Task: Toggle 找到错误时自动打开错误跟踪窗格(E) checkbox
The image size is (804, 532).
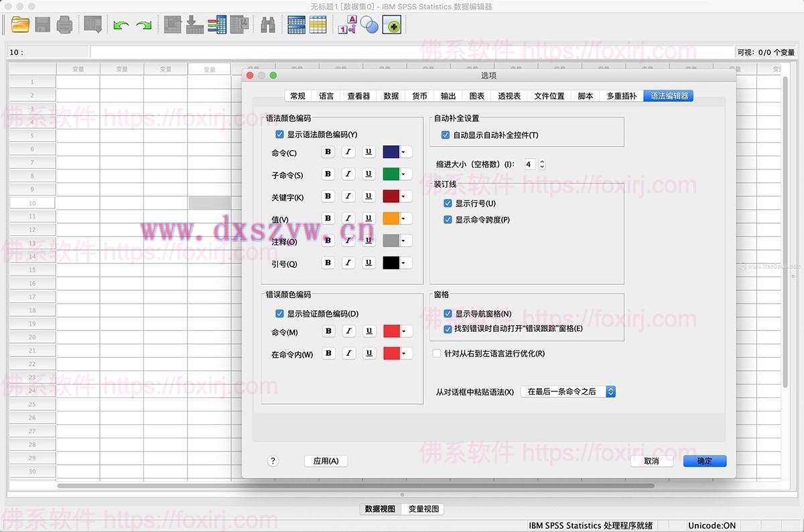Action: tap(448, 329)
